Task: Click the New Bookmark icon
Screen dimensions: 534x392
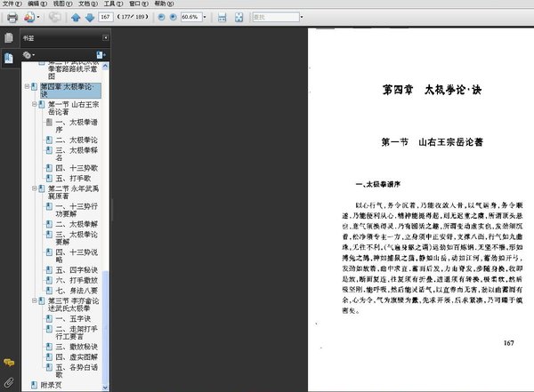Action: click(x=101, y=55)
